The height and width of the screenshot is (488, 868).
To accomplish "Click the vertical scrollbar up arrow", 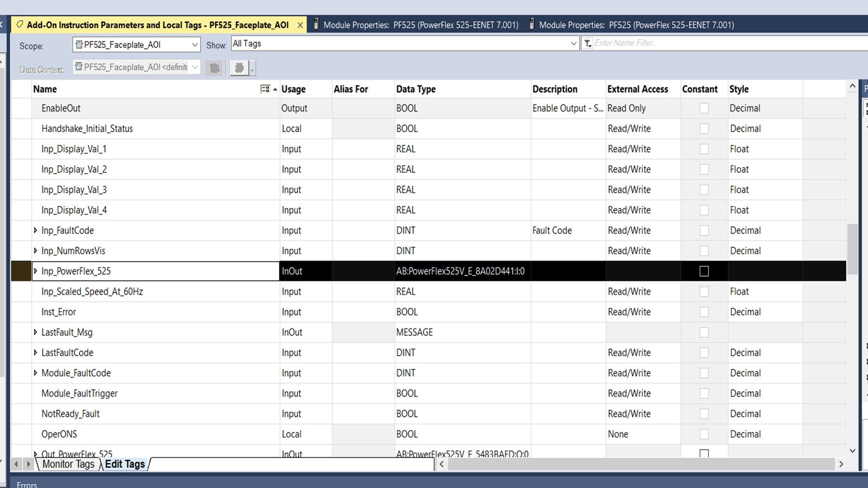I will (x=852, y=86).
